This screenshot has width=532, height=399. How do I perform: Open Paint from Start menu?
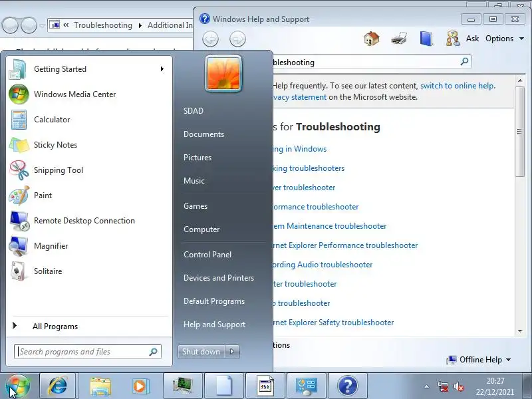tap(88, 196)
